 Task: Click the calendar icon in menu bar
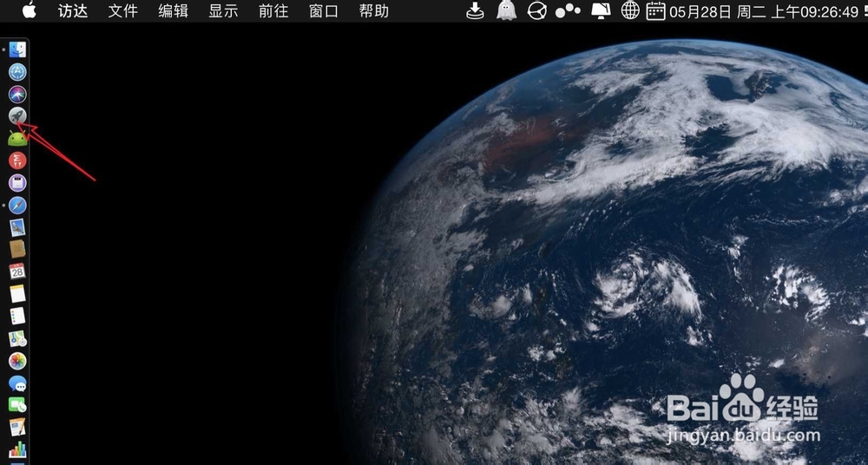[x=656, y=10]
